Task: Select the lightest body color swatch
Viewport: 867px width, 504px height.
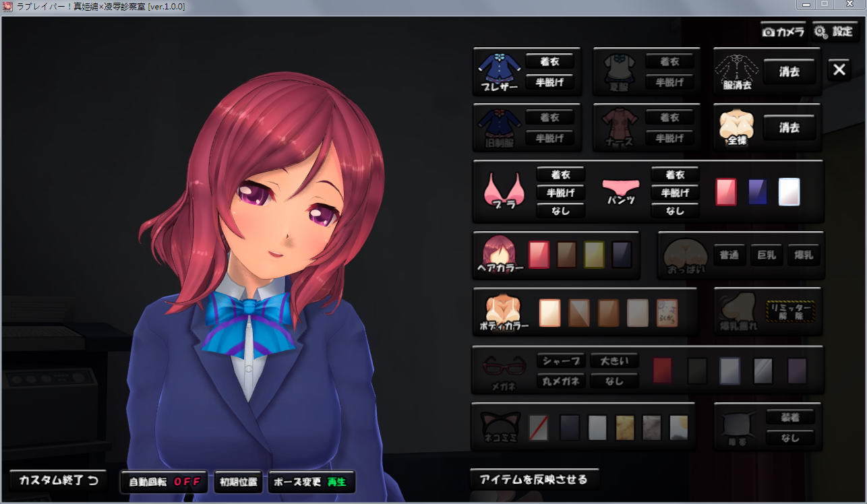Action: (x=550, y=313)
